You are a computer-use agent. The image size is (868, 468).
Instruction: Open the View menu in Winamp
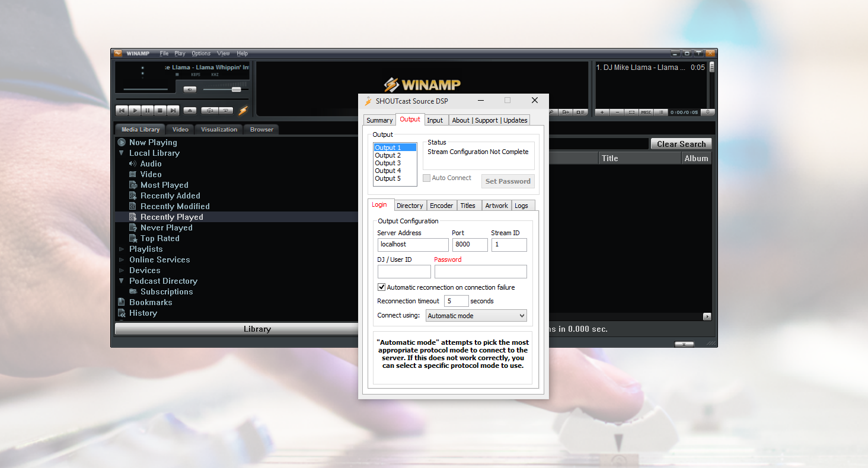223,53
